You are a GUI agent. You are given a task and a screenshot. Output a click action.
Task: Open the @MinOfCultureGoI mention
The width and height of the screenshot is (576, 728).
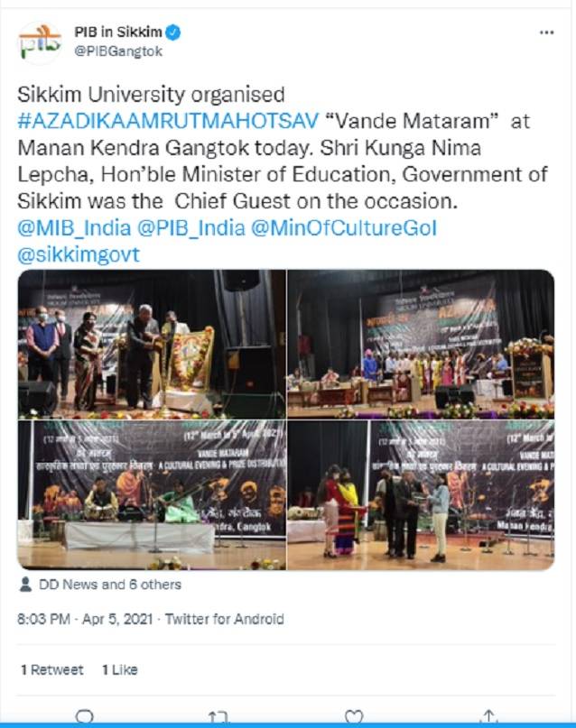tap(344, 228)
